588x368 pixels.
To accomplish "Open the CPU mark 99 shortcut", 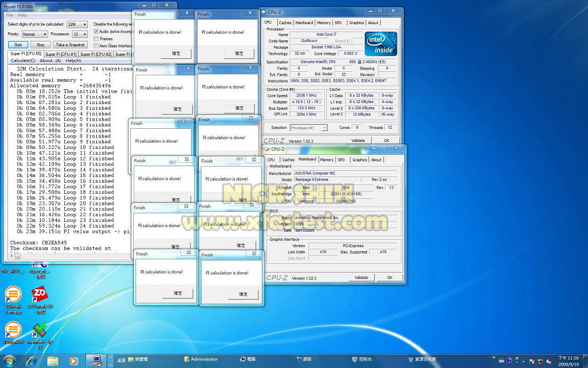I will [x=39, y=296].
